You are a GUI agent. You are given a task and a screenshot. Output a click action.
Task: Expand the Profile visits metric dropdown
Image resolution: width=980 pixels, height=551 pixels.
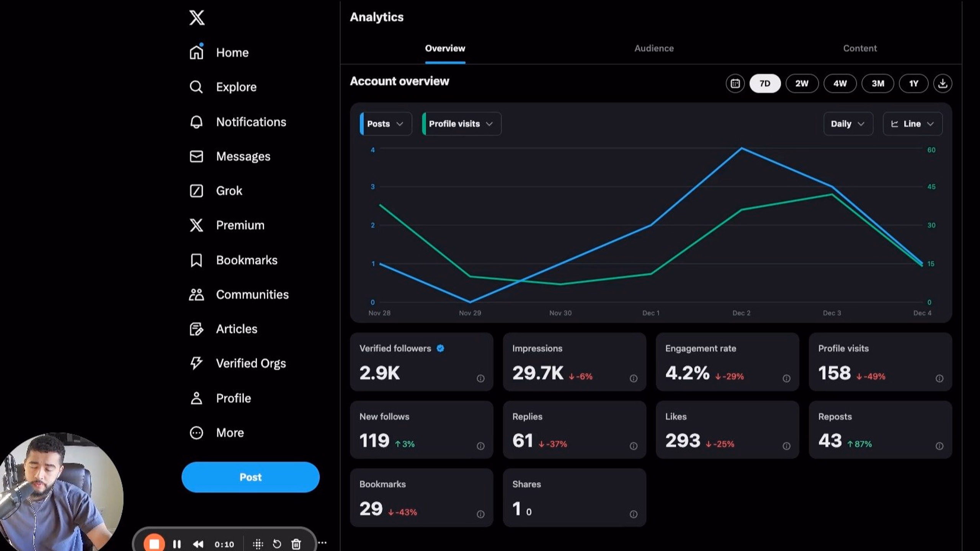tap(462, 124)
